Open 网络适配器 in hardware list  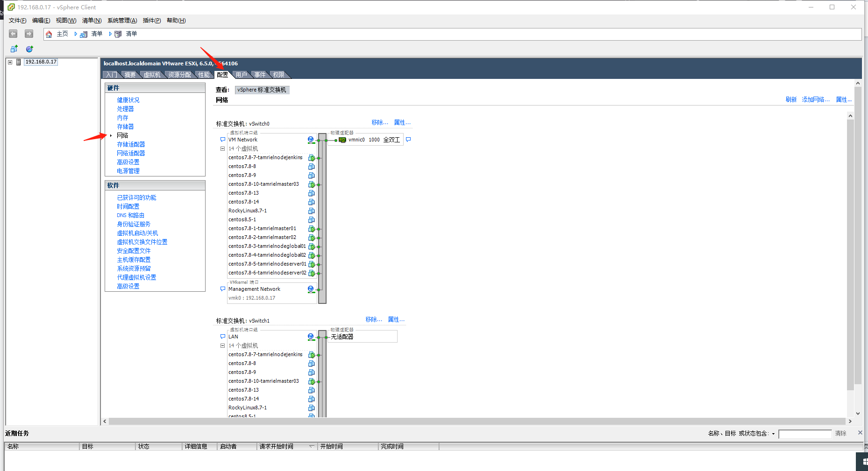click(x=131, y=154)
